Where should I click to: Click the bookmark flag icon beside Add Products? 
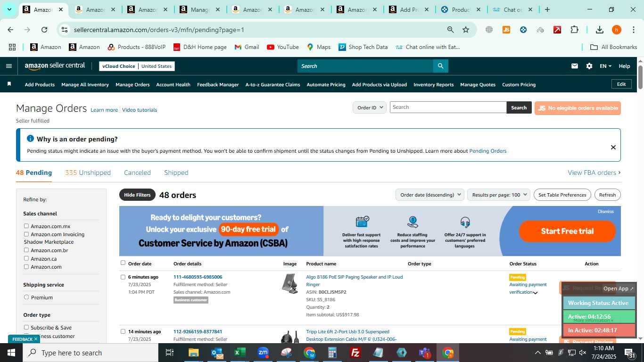click(x=9, y=84)
